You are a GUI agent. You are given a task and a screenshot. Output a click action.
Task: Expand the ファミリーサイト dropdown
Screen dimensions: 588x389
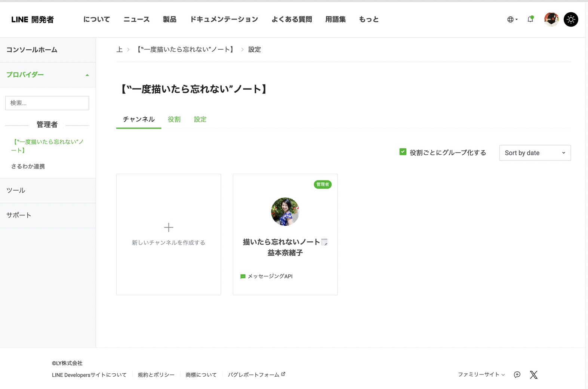point(481,374)
